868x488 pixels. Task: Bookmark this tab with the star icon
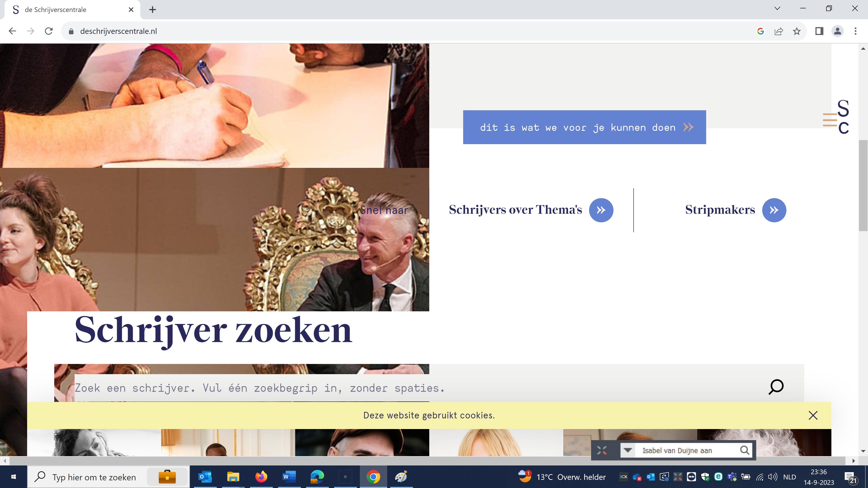click(x=797, y=31)
